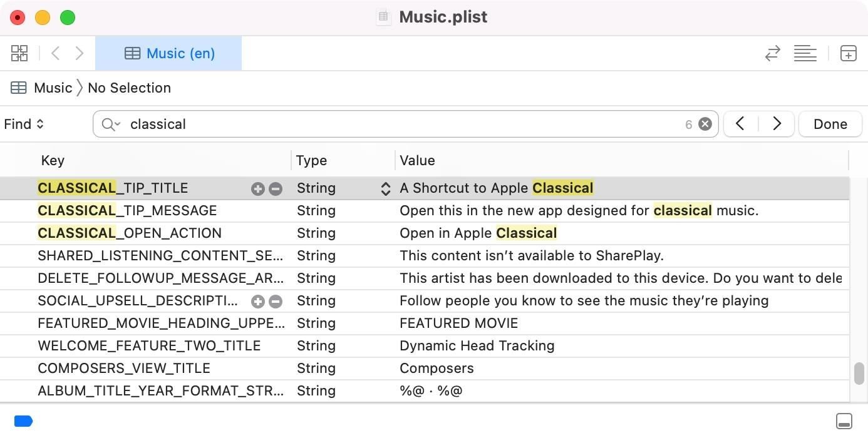868x438 pixels.
Task: Click value 'Open in Apple Classical'
Action: (478, 233)
